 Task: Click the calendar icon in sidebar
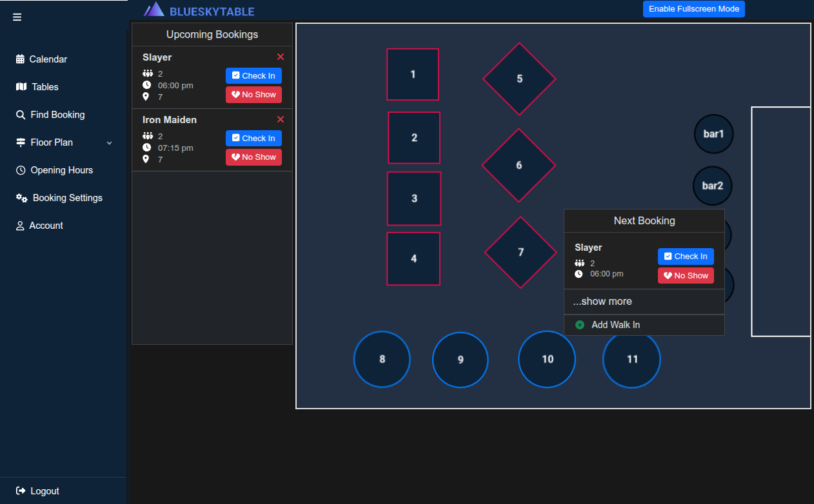click(20, 59)
